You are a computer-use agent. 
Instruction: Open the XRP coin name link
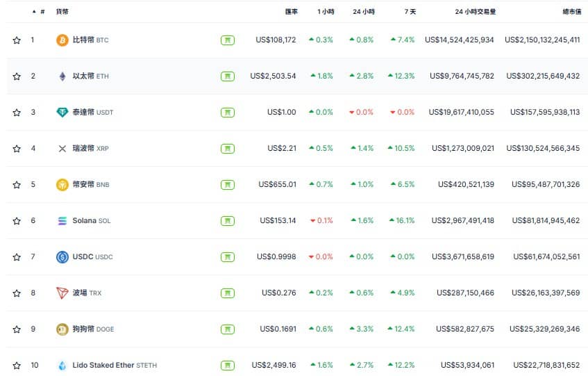coord(90,149)
